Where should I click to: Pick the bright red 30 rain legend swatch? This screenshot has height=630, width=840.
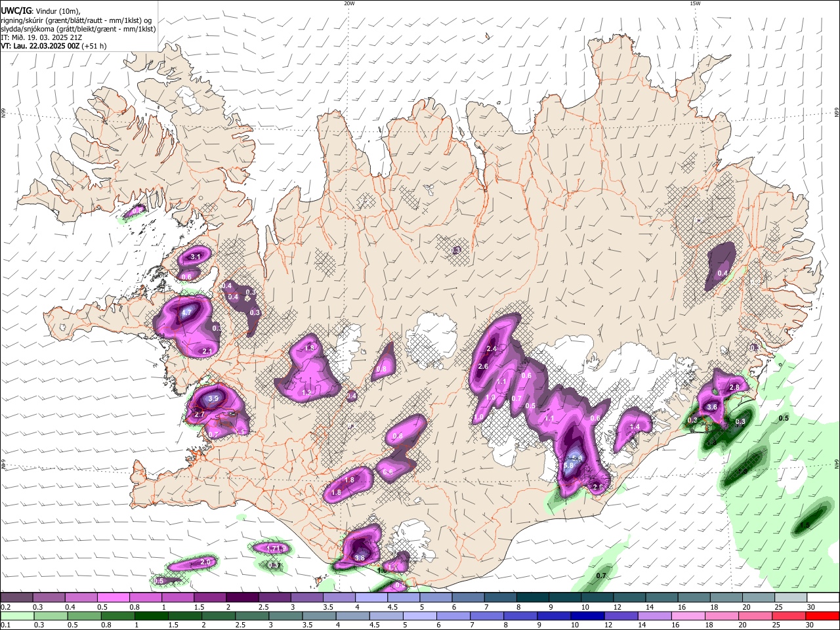tap(822, 616)
